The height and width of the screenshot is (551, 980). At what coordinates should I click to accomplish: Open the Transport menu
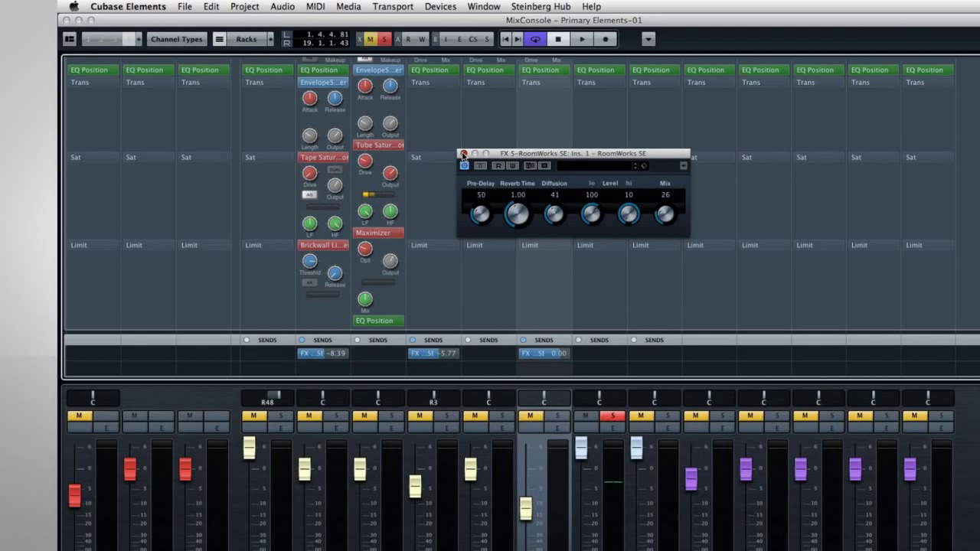393,6
